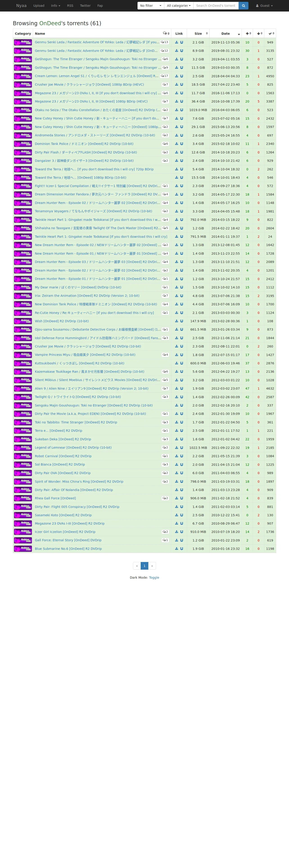Open magnet link for Blue Submarine No.6
This screenshot has height=868, width=289.
(x=182, y=548)
